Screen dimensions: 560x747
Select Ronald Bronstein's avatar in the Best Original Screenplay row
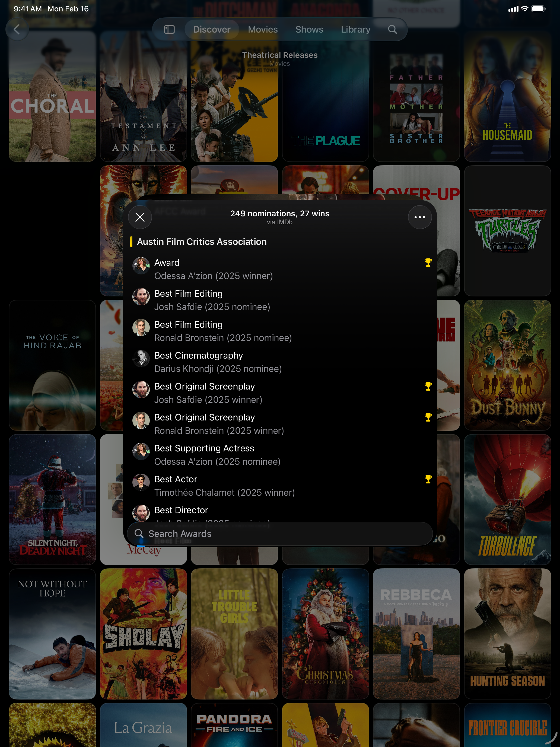pos(141,421)
